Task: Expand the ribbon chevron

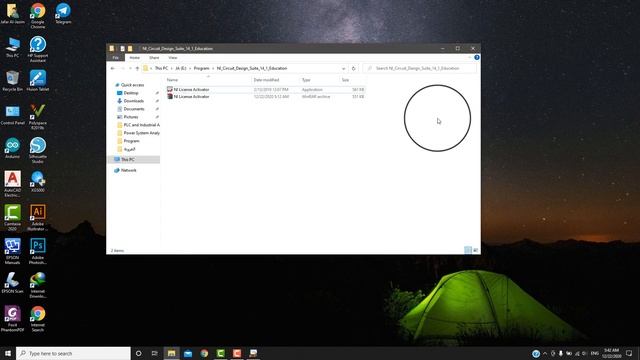Action: pyautogui.click(x=470, y=58)
